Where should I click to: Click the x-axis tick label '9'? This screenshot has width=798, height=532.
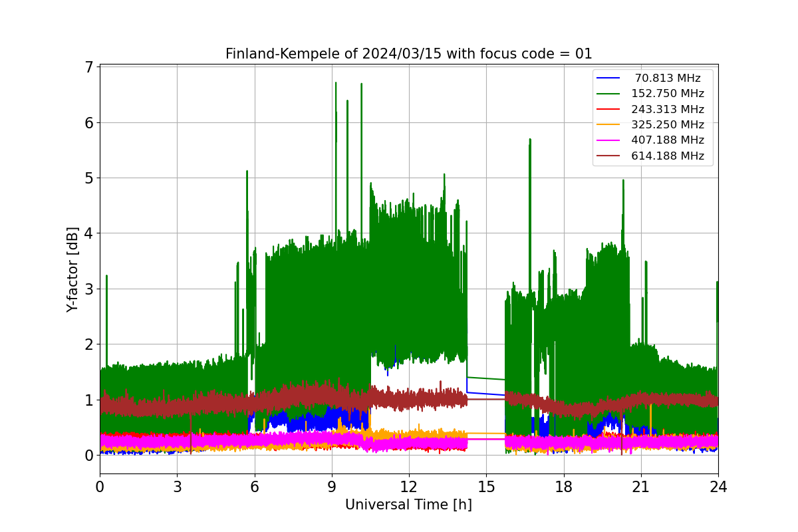[x=332, y=486]
